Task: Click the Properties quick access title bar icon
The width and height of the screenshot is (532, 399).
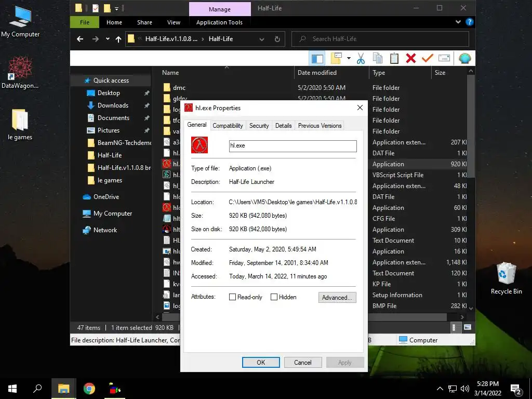Action: pyautogui.click(x=96, y=8)
